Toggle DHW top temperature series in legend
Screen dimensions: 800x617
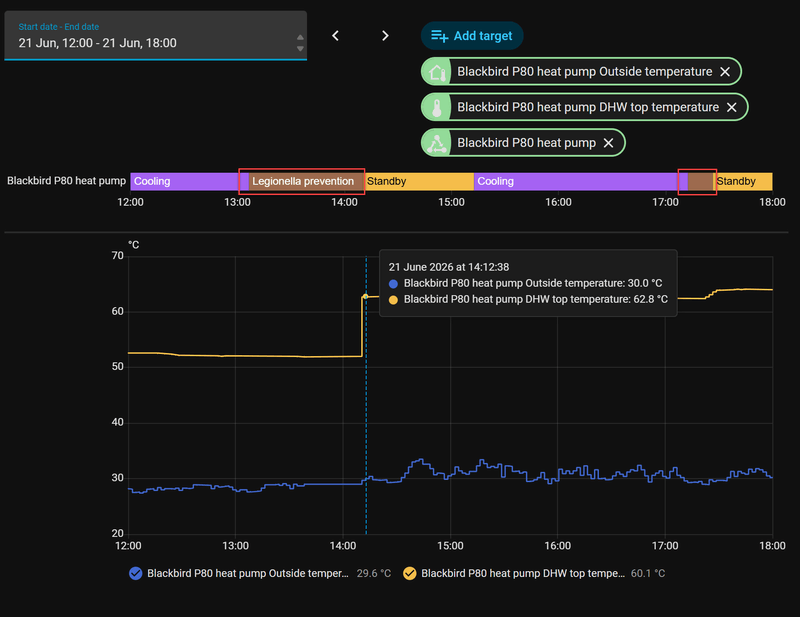click(410, 574)
